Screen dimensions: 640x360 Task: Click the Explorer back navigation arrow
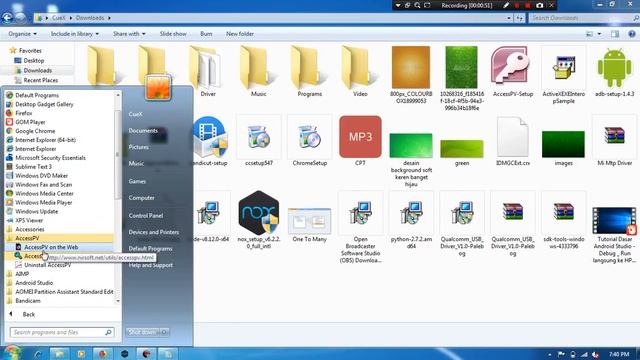pyautogui.click(x=7, y=18)
